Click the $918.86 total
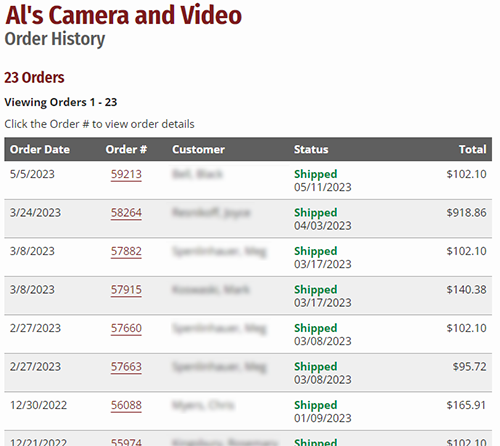The height and width of the screenshot is (446, 500). pos(466,213)
